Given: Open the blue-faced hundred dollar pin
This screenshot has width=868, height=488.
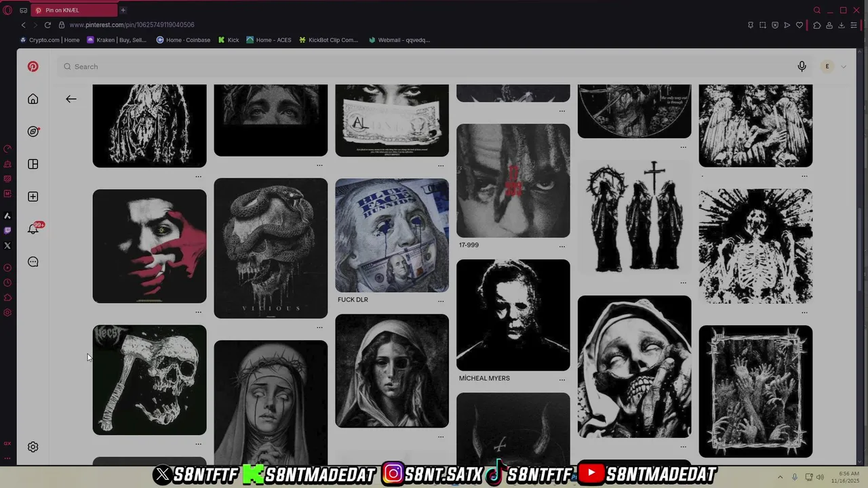Looking at the screenshot, I should pyautogui.click(x=392, y=235).
